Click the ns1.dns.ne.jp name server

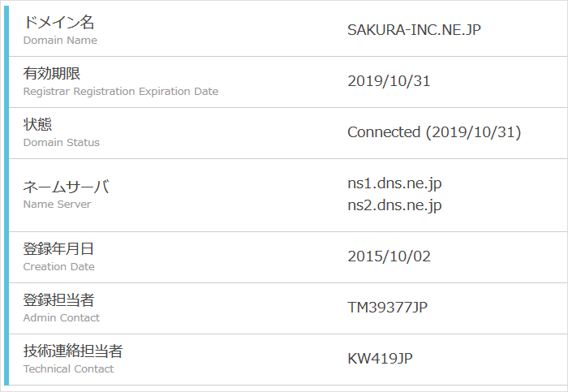point(394,184)
